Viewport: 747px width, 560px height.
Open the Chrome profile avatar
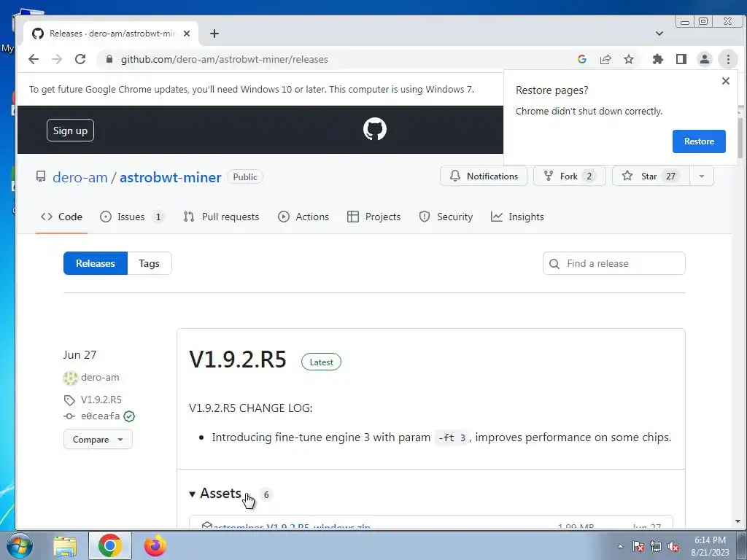click(x=704, y=59)
